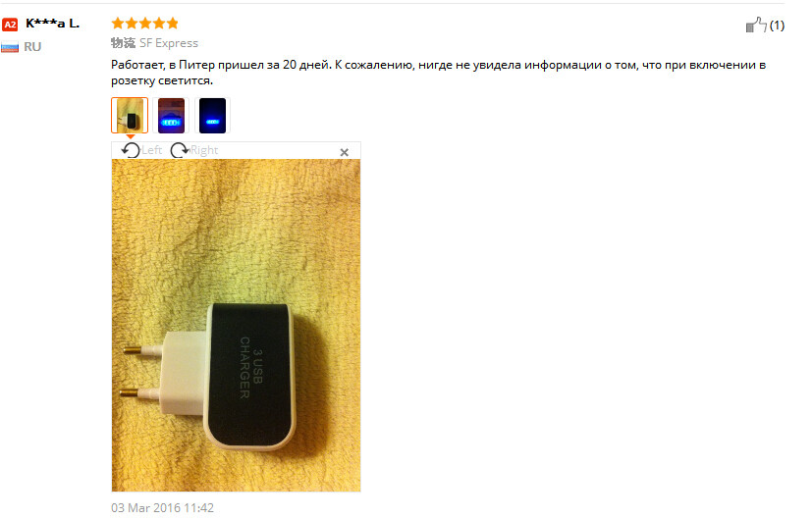Click the Right rotate label
812x520 pixels.
coord(204,150)
